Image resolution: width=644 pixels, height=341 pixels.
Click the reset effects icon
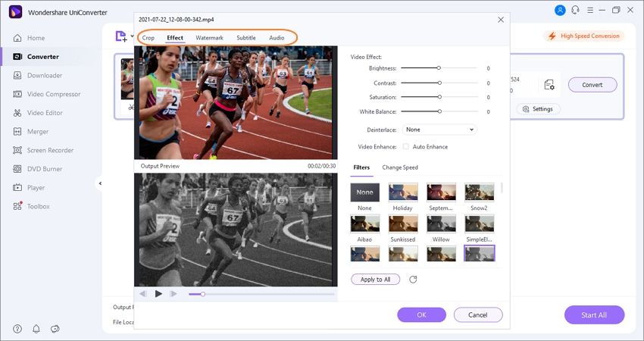coord(413,280)
